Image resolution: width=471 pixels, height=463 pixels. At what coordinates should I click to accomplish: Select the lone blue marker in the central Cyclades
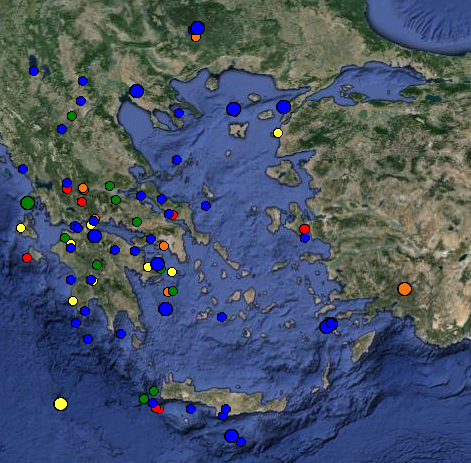click(x=222, y=317)
